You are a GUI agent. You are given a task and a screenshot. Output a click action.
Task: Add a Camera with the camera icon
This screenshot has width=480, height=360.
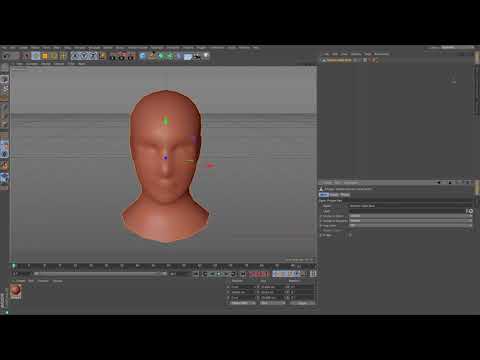click(197, 56)
